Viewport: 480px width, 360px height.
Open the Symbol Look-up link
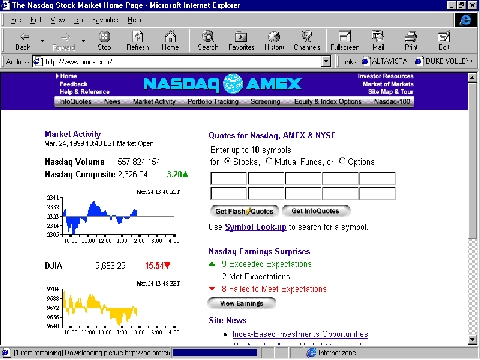pyautogui.click(x=256, y=227)
